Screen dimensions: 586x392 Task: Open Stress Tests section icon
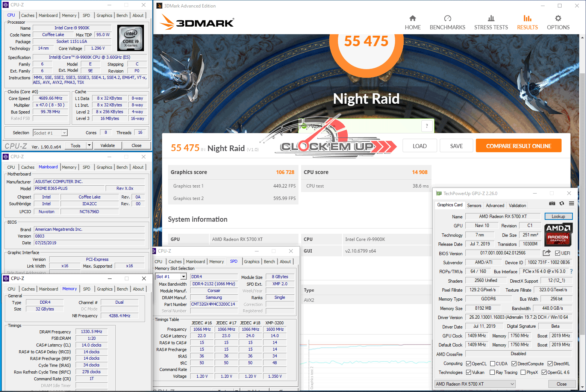(x=491, y=18)
